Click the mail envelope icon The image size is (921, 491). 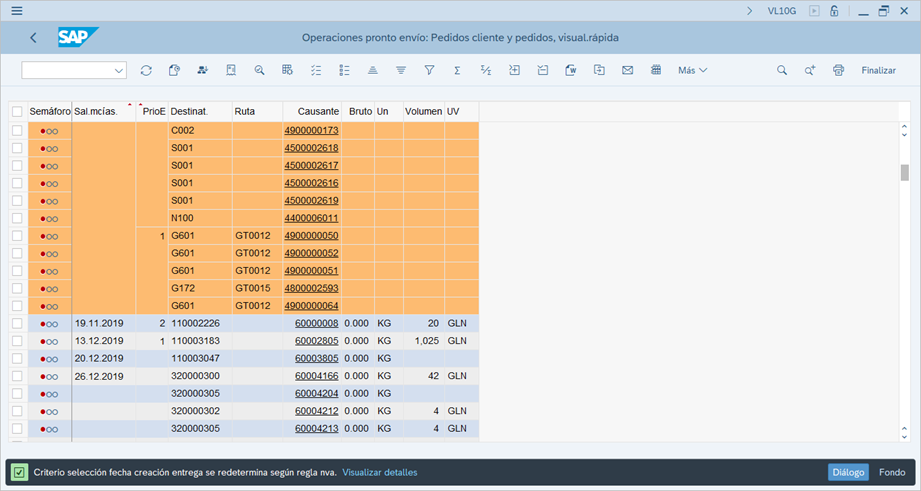coord(627,71)
